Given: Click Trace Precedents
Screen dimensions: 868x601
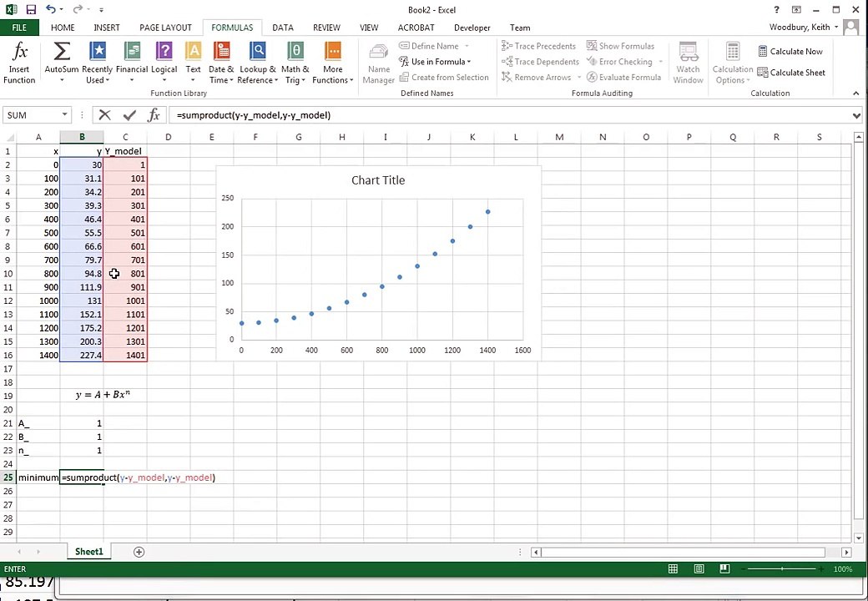Looking at the screenshot, I should [x=538, y=46].
